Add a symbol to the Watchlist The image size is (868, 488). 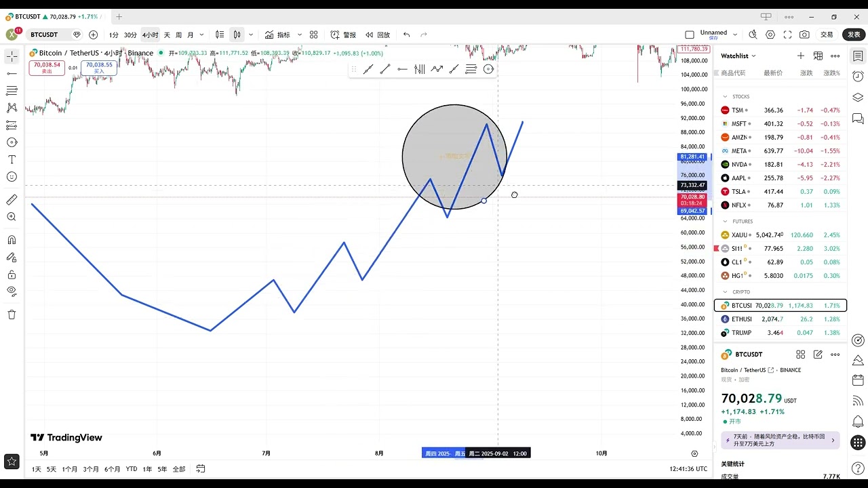pyautogui.click(x=801, y=56)
